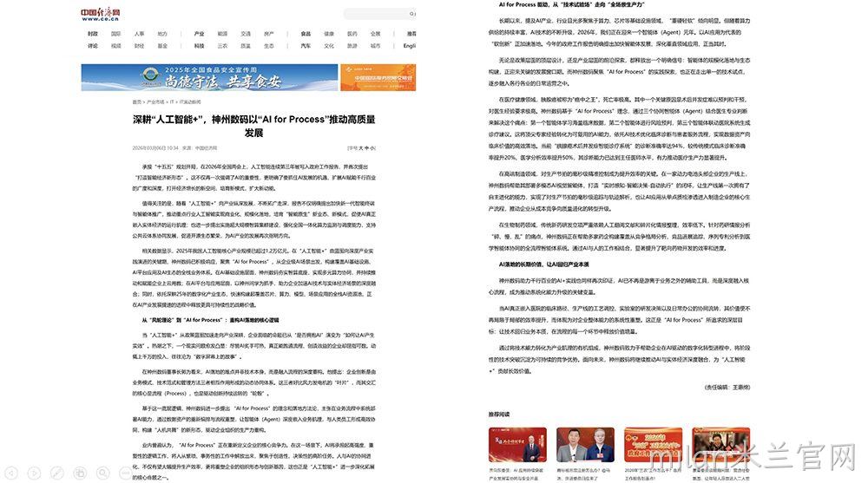Click the search magnifier icon in the header
Image resolution: width=868 pixels, height=483 pixels.
(x=411, y=13)
